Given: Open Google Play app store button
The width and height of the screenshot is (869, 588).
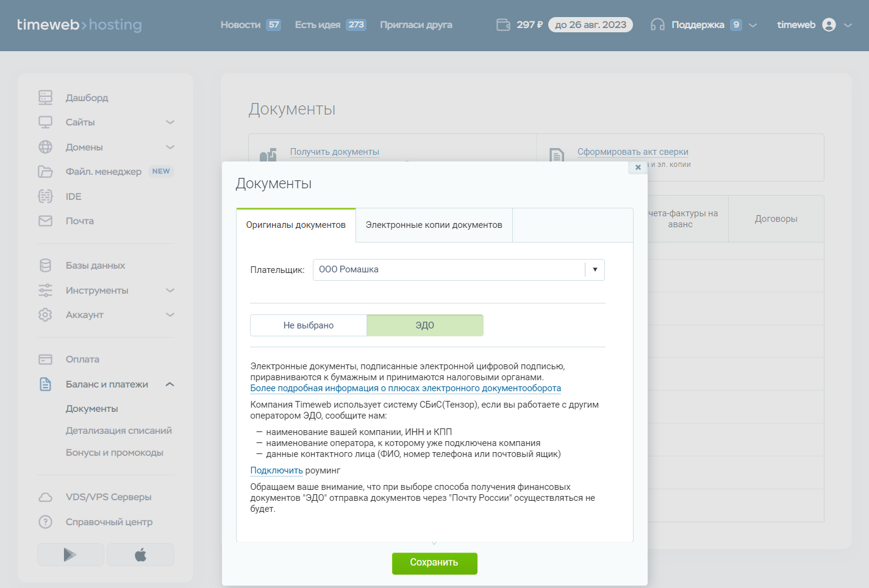Looking at the screenshot, I should click(70, 554).
